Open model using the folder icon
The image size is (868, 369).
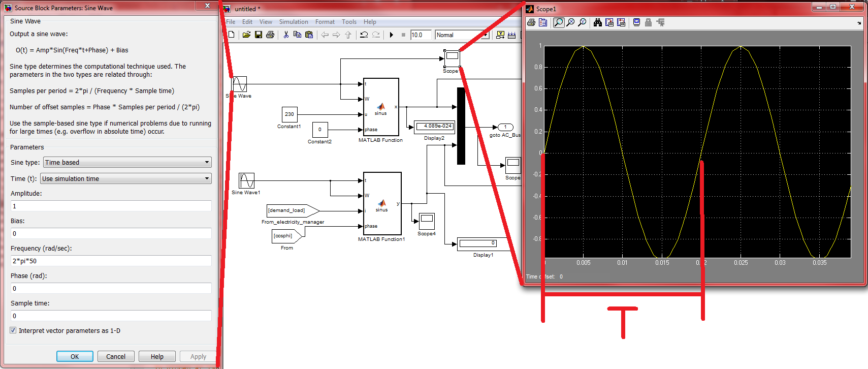click(246, 35)
